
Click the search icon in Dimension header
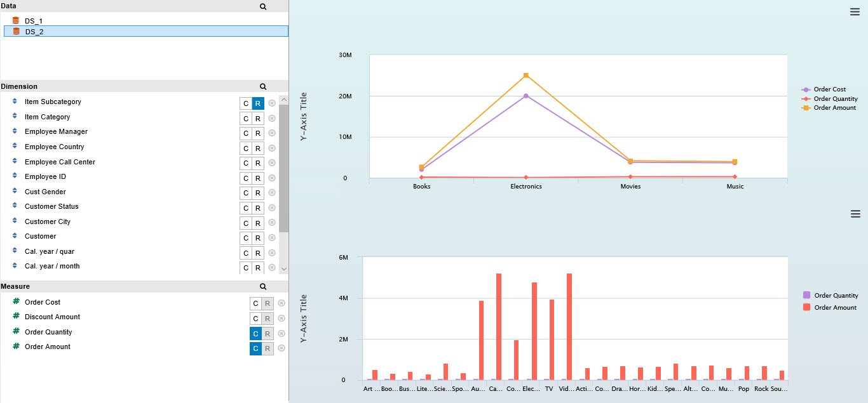coord(263,86)
